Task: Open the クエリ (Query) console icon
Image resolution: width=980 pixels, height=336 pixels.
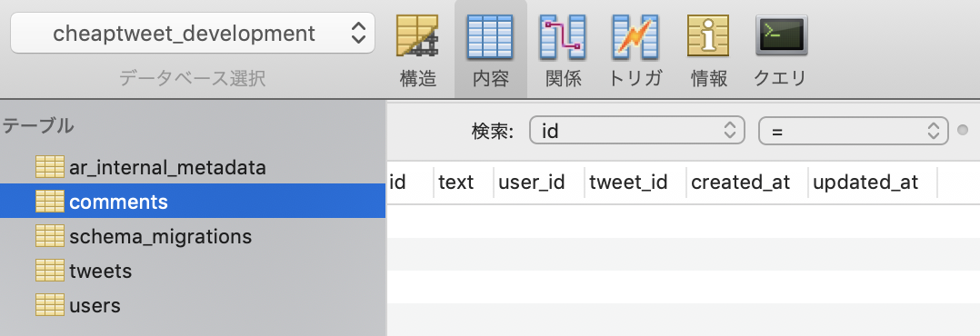Action: [781, 36]
